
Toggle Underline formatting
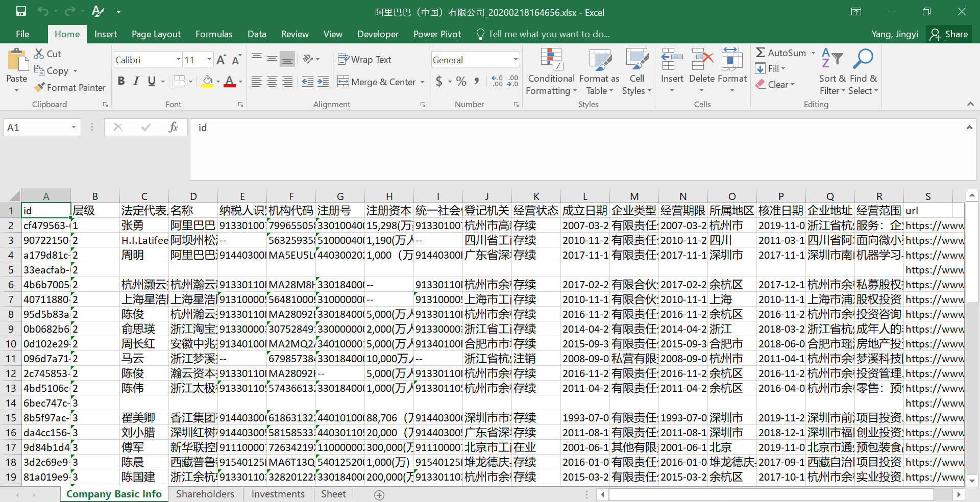[x=152, y=81]
